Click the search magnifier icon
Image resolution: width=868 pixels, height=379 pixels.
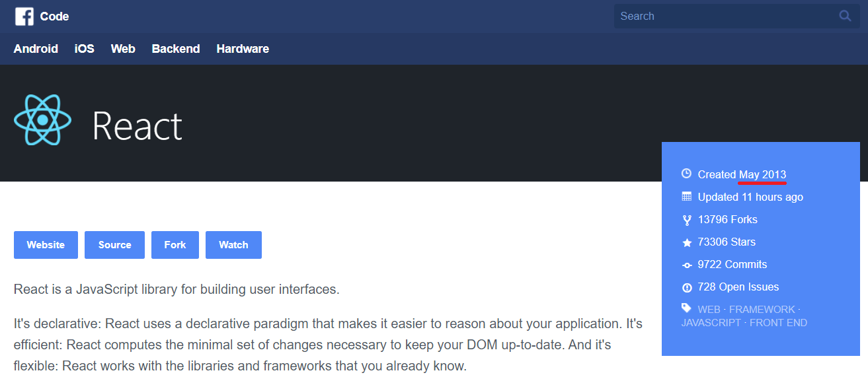845,16
